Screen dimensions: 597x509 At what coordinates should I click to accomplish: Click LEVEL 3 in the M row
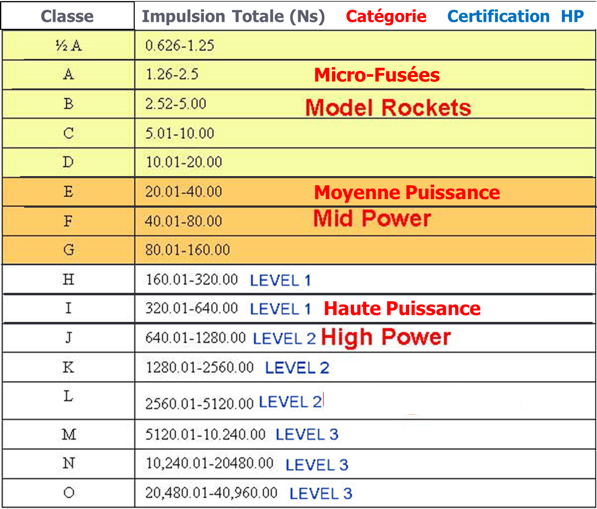point(307,434)
